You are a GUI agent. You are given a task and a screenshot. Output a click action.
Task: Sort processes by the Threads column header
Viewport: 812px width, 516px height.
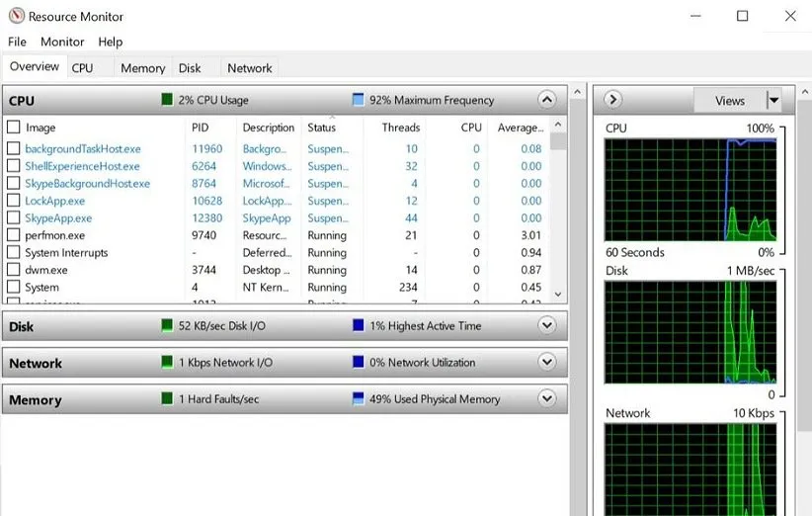click(x=400, y=128)
